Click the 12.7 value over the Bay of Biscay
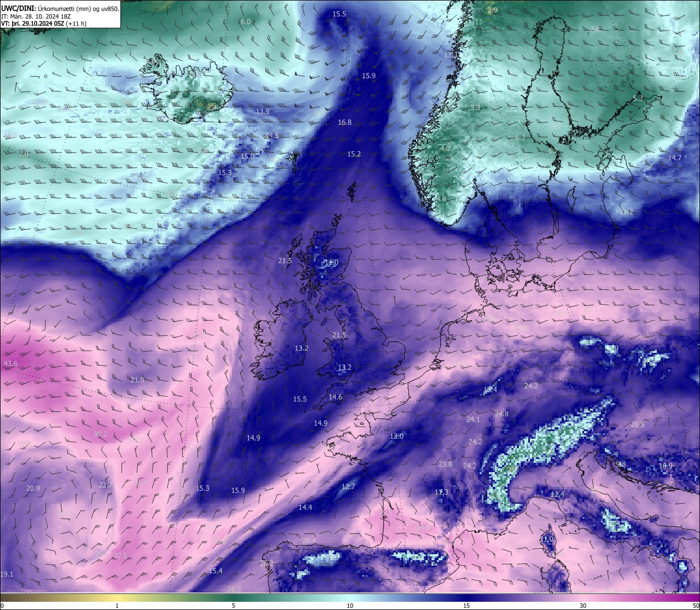 [348, 487]
